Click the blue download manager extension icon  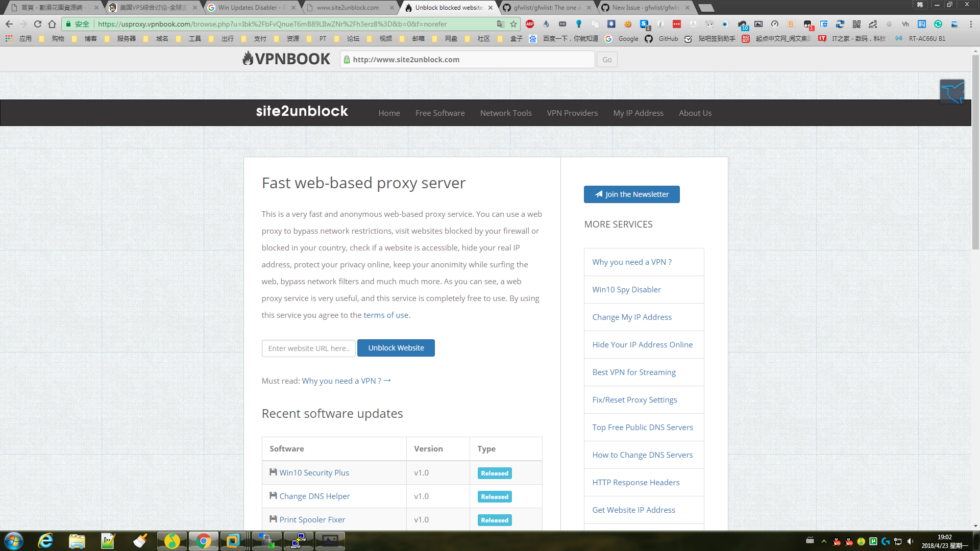click(611, 24)
